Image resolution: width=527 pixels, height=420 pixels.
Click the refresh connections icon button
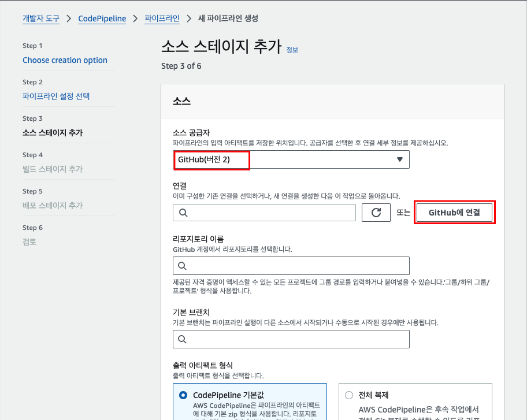pyautogui.click(x=376, y=213)
